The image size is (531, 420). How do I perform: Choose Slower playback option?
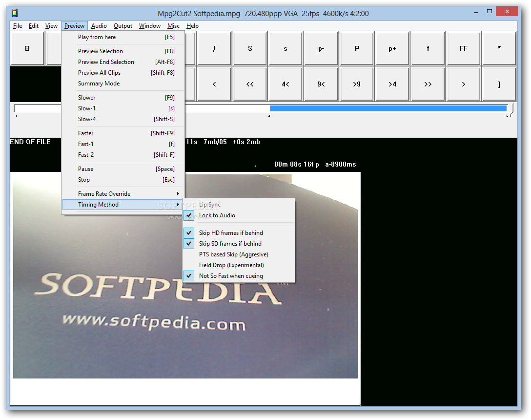click(123, 98)
